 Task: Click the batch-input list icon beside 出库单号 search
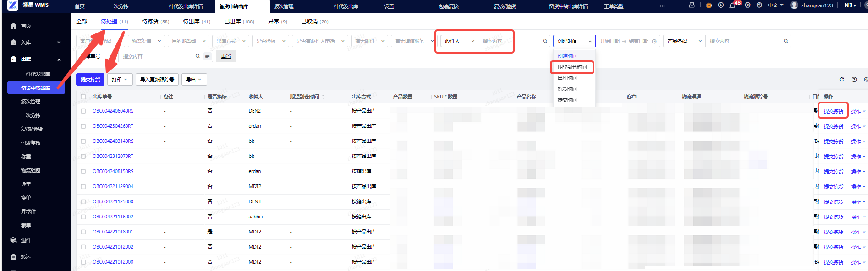pyautogui.click(x=207, y=56)
